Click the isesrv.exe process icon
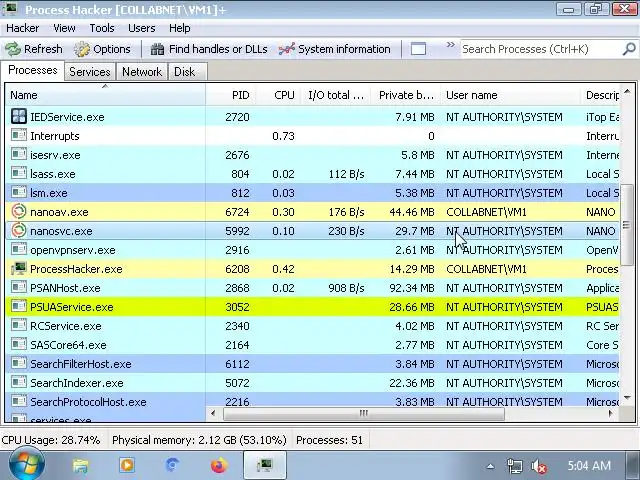 19,154
